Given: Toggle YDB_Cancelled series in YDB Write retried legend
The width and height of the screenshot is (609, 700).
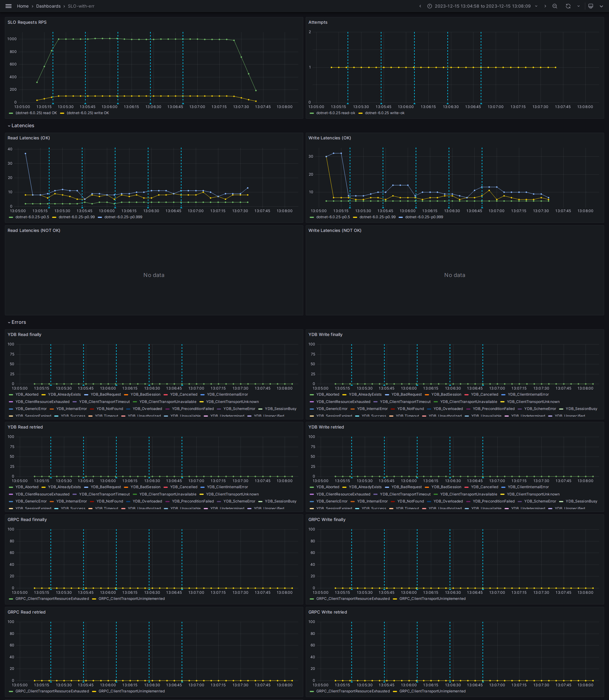Looking at the screenshot, I should 485,487.
